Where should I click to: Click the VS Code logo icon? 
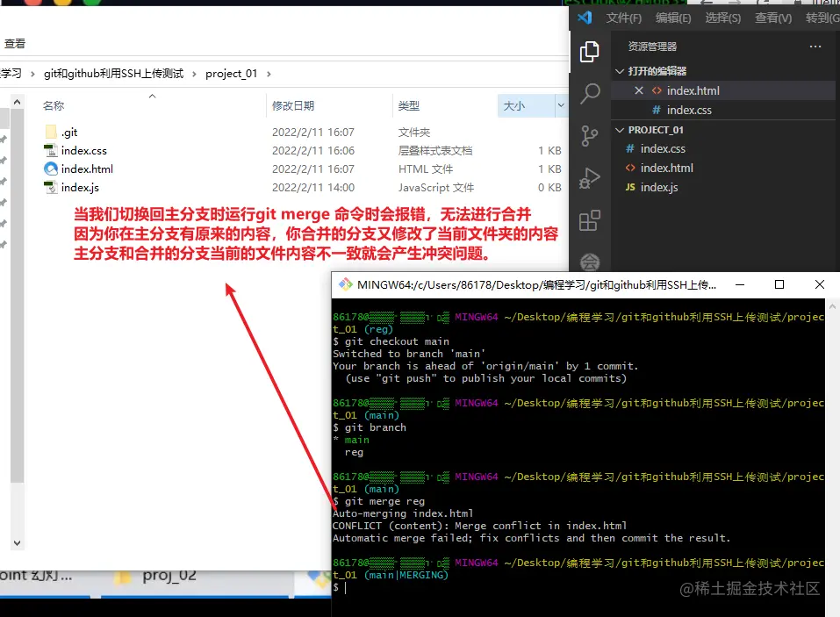click(585, 18)
